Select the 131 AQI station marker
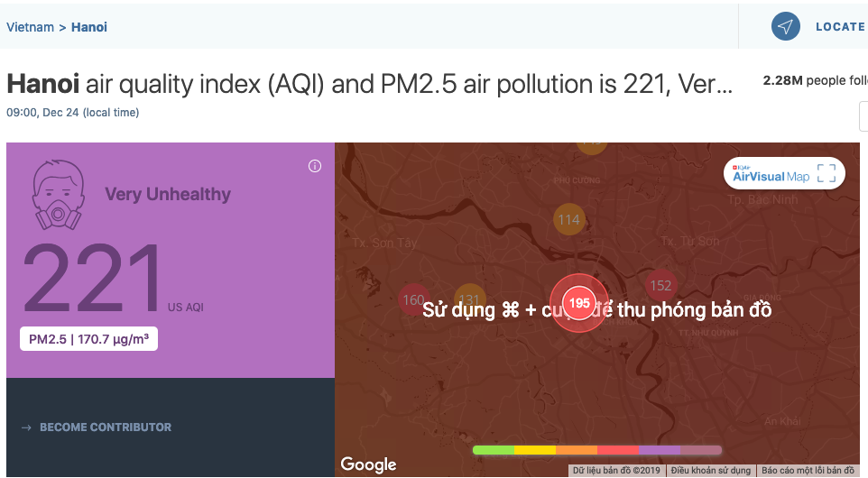Screen dimensions: 868x478 [469, 299]
